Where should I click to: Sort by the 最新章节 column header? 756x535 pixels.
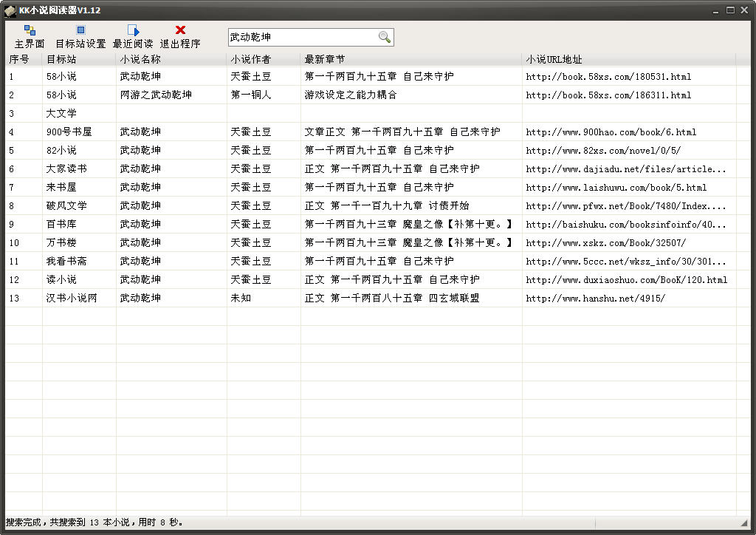pos(411,59)
